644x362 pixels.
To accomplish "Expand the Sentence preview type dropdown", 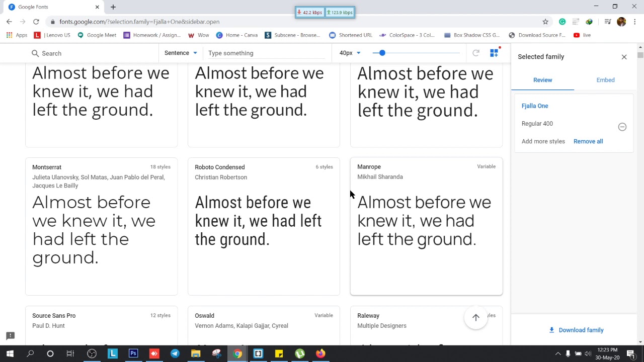I will click(x=181, y=53).
